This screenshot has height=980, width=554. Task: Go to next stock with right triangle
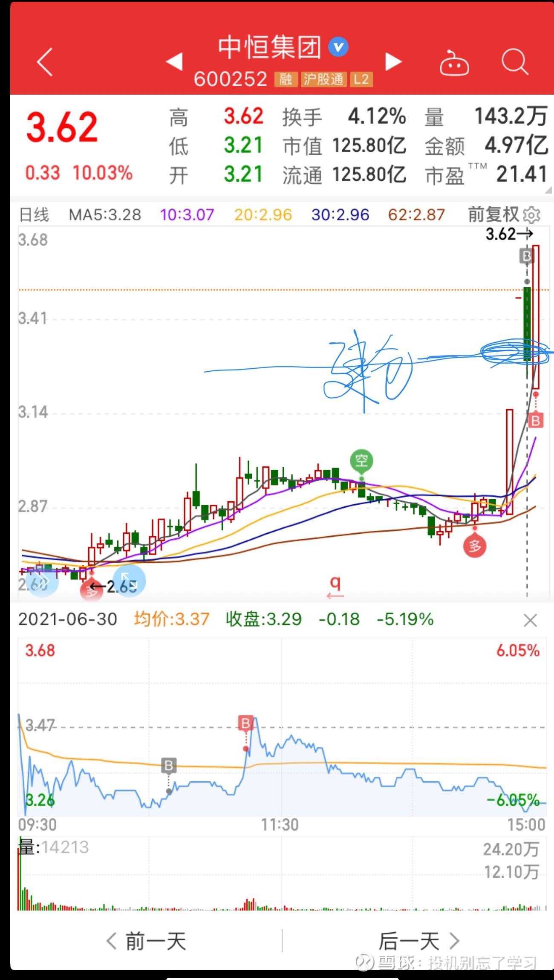coord(393,61)
